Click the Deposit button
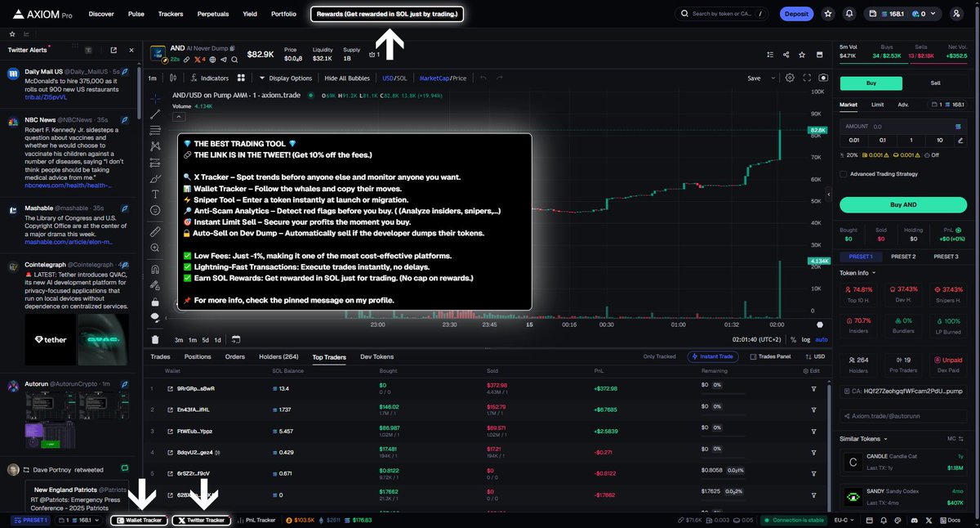Screen dimensions: 980x528 tap(795, 14)
